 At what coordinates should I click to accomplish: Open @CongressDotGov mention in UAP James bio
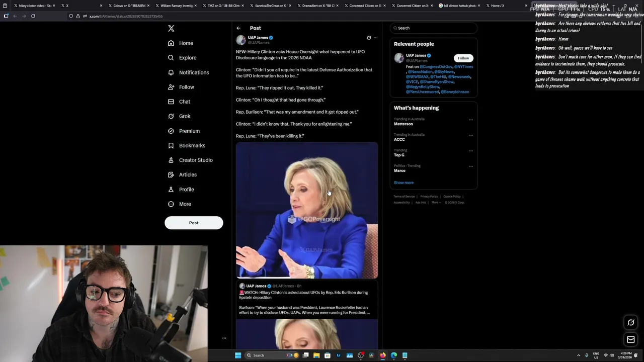click(436, 67)
